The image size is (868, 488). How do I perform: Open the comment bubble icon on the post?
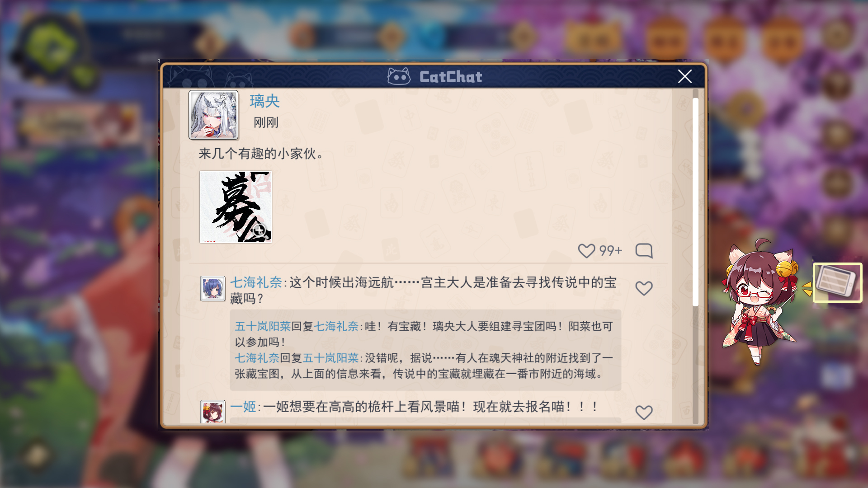[644, 251]
